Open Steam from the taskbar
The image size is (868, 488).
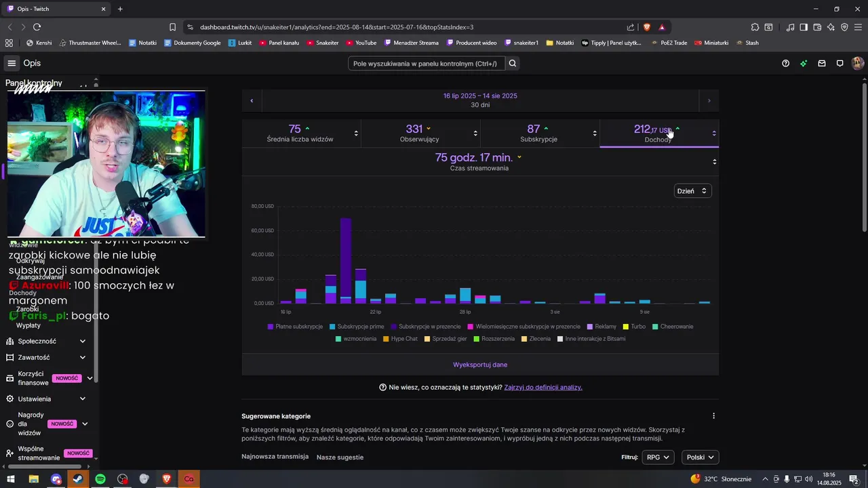pos(78,479)
